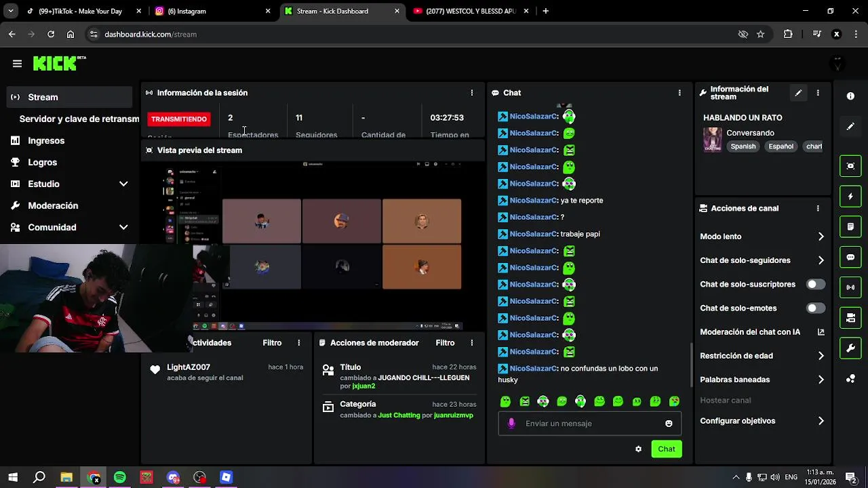Click the Spanish tag

tap(743, 146)
